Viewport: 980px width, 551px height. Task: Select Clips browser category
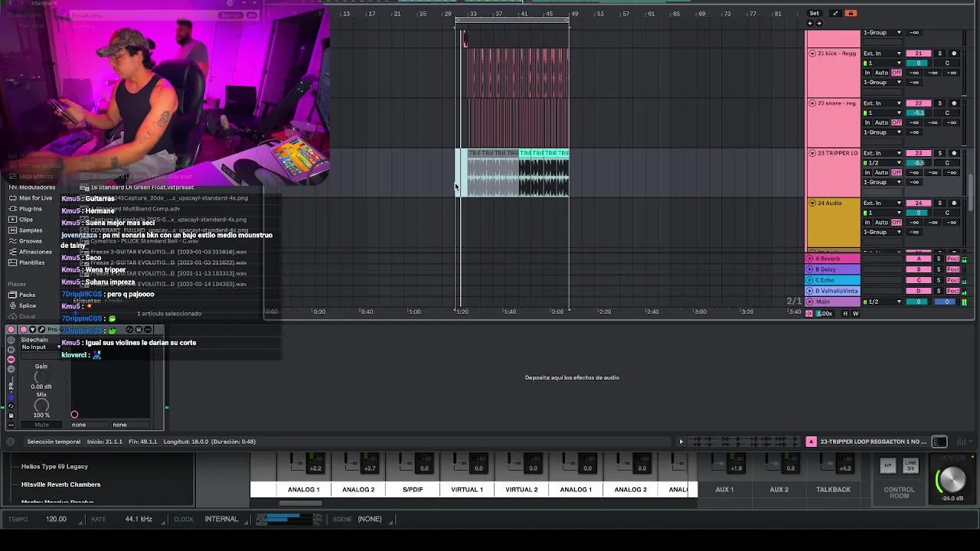tap(21, 220)
